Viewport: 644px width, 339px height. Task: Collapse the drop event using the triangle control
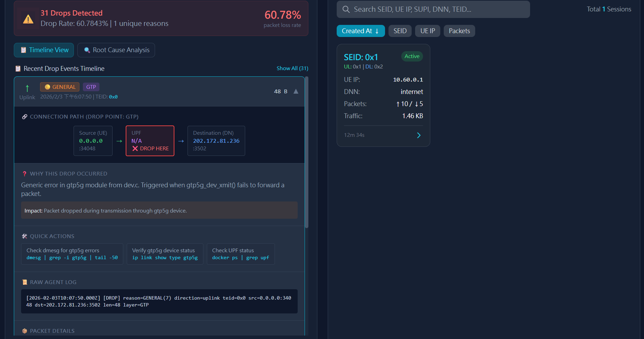(x=296, y=91)
